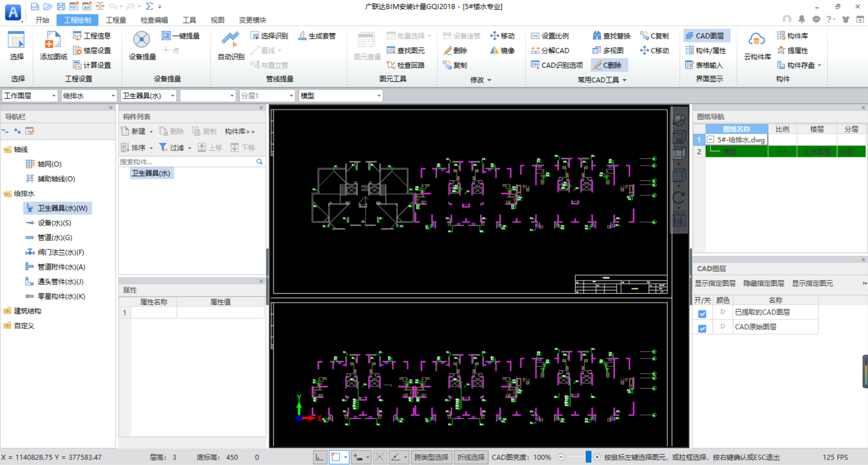Click 隐藏指定图层 button
This screenshot has height=465, width=868.
pyautogui.click(x=764, y=283)
